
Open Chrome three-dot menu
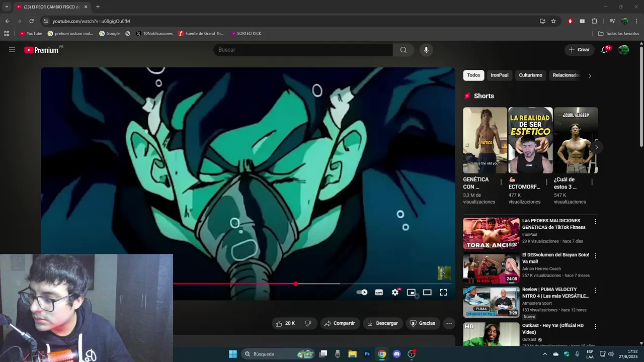tap(636, 21)
